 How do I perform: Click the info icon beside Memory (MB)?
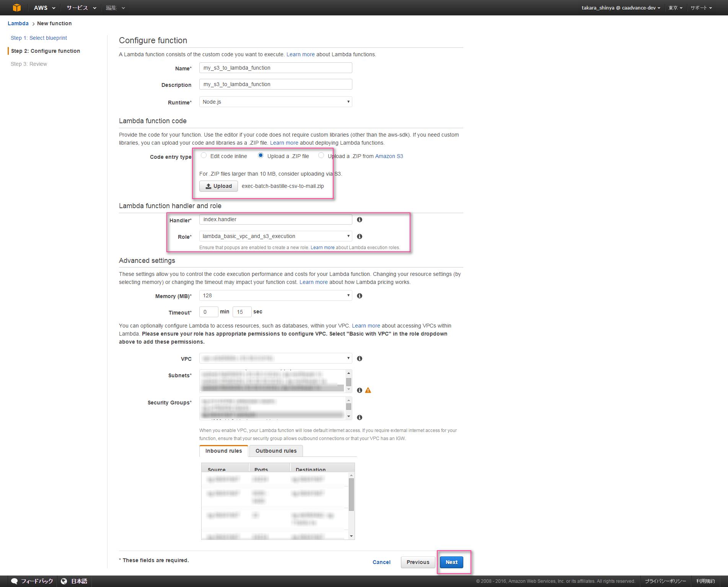click(359, 295)
